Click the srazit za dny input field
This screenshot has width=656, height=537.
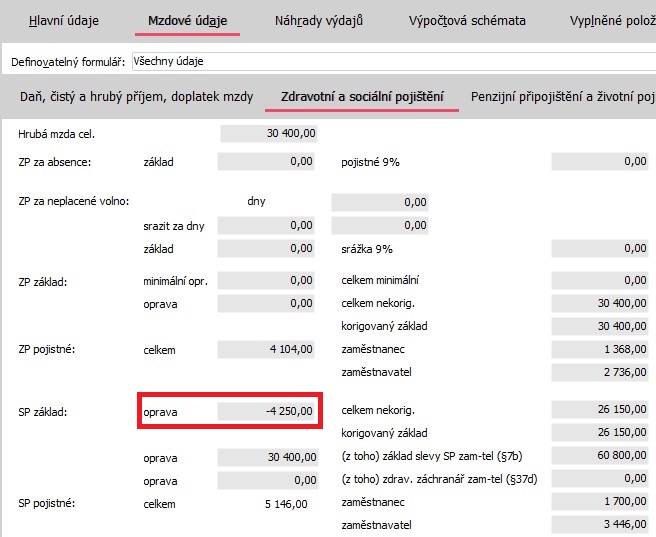(x=266, y=225)
